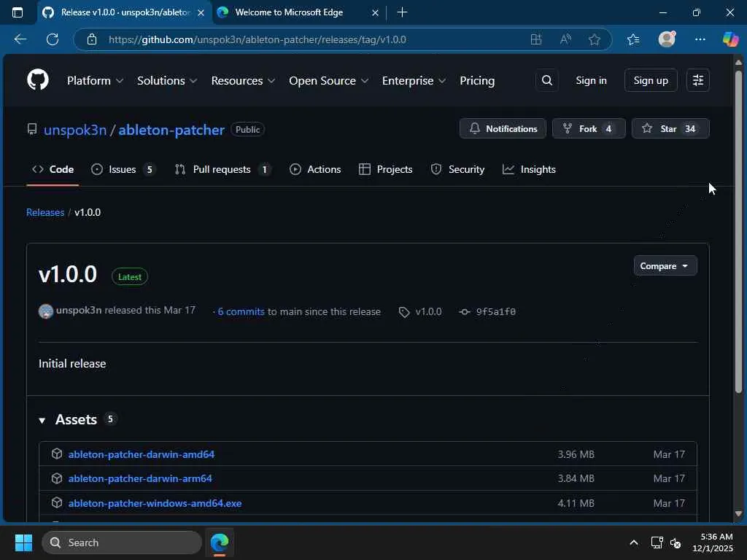Open the Insights tab
The width and height of the screenshot is (747, 560).
tap(530, 169)
